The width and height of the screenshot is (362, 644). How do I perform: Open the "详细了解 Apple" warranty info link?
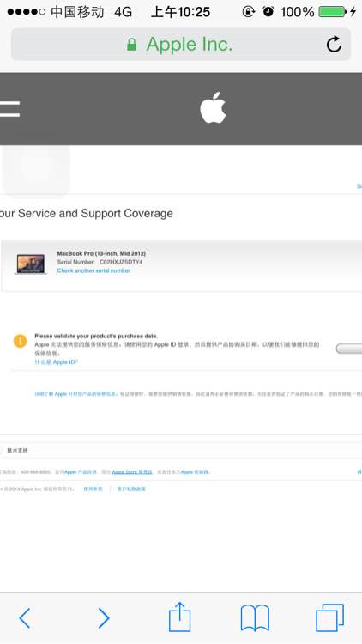76,394
